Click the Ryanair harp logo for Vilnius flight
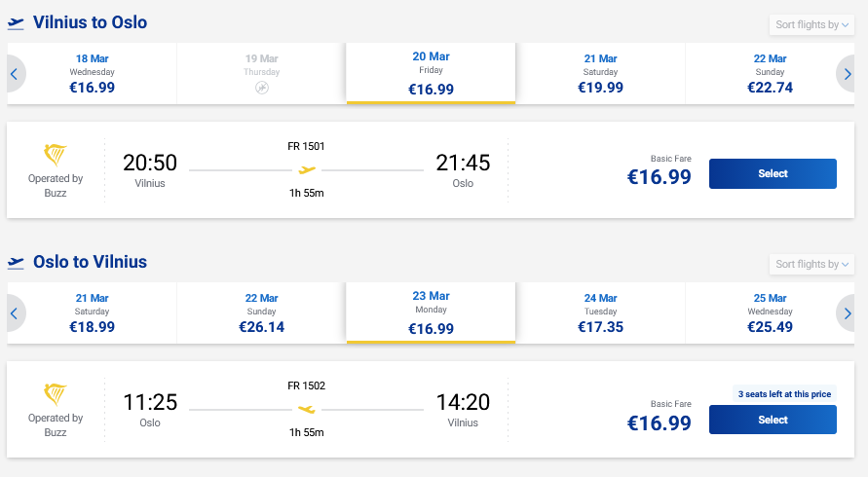 (x=56, y=156)
